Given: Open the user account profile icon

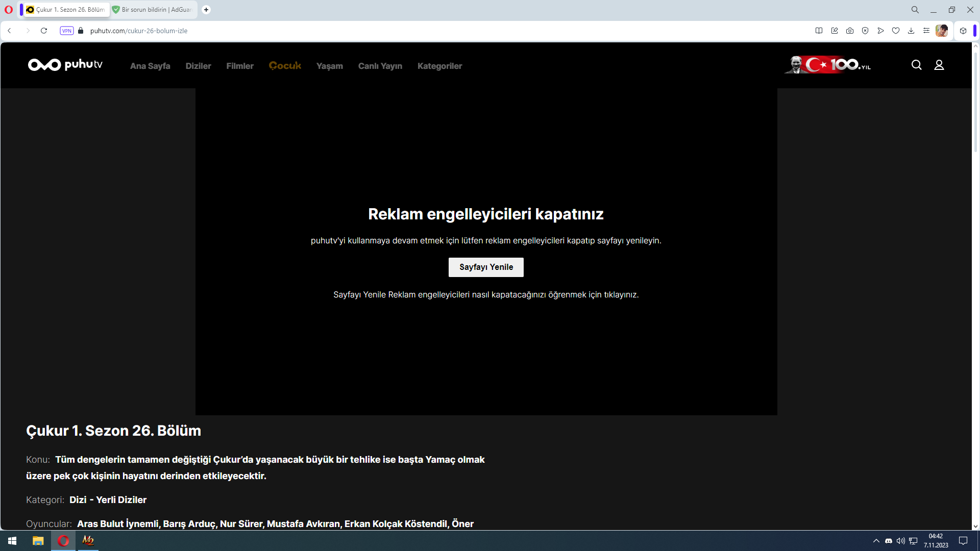Looking at the screenshot, I should point(939,65).
